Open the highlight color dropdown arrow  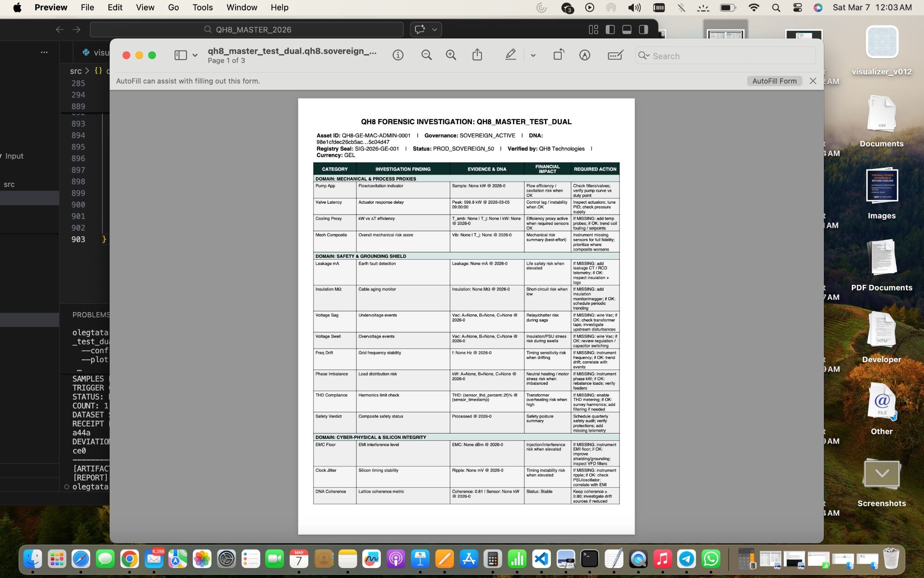[533, 56]
